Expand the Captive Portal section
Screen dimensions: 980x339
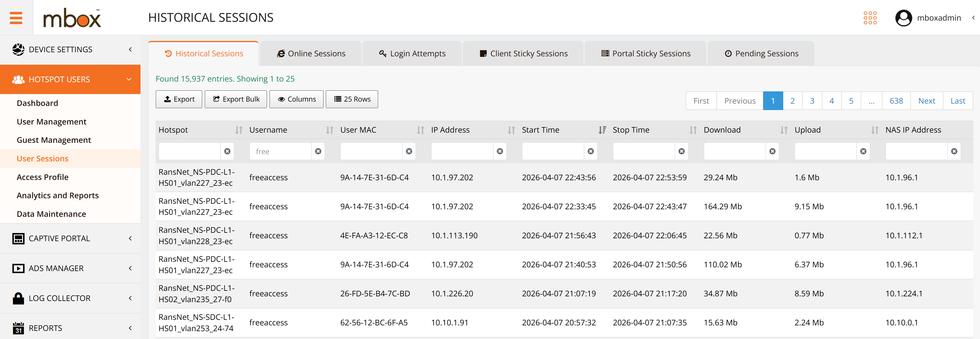pyautogui.click(x=70, y=239)
